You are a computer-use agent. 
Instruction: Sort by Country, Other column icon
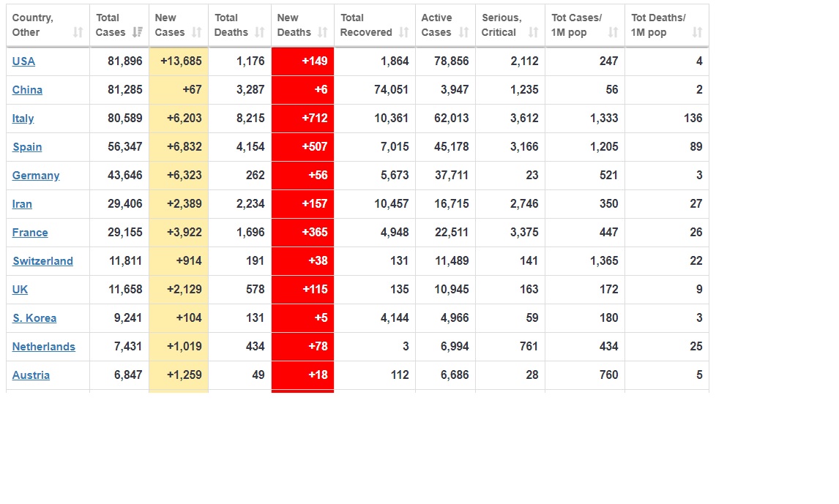[78, 33]
